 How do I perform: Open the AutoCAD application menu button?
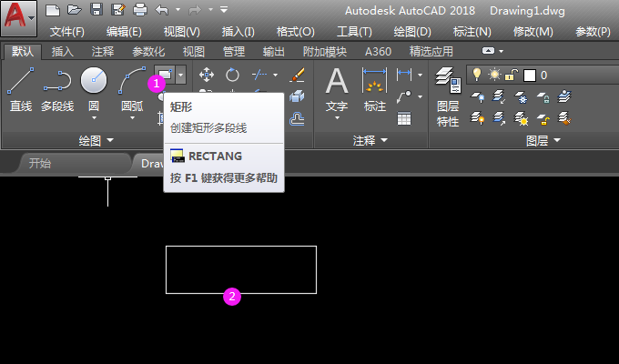coord(18,18)
